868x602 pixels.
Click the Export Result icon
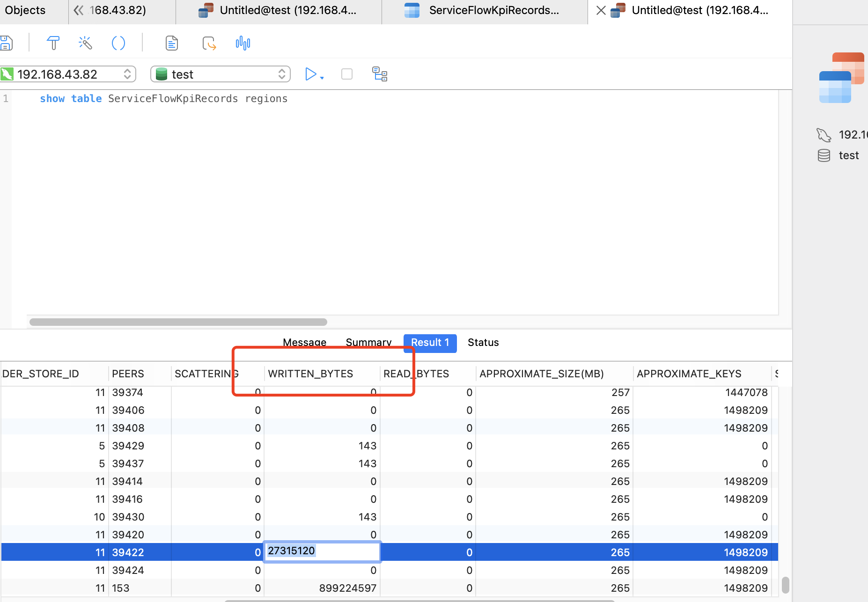click(209, 44)
